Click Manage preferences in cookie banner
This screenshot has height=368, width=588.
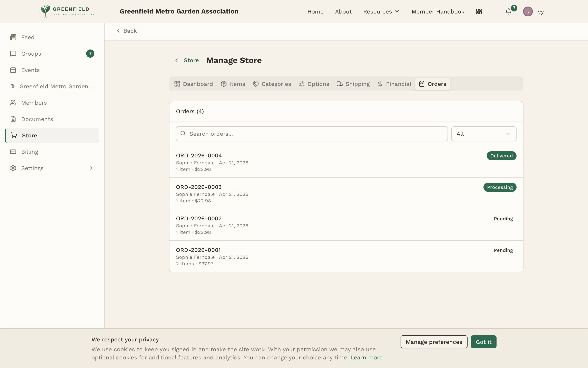434,342
